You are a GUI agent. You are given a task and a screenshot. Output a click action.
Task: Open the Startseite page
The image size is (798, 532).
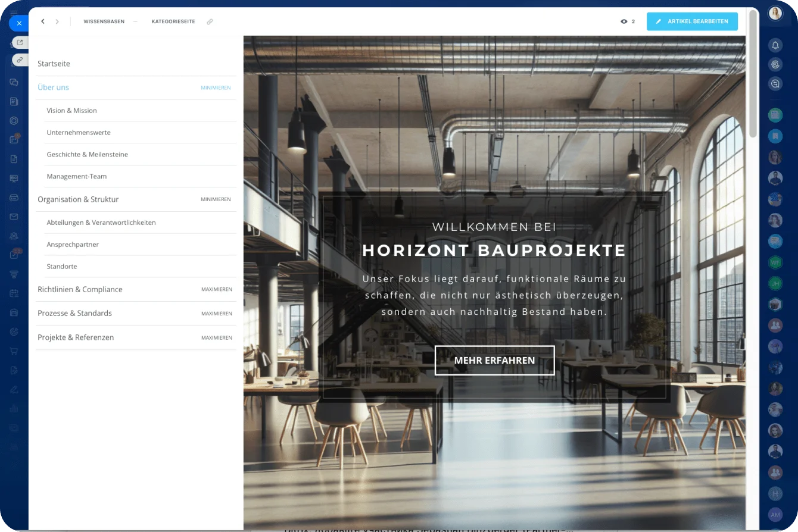tap(54, 64)
